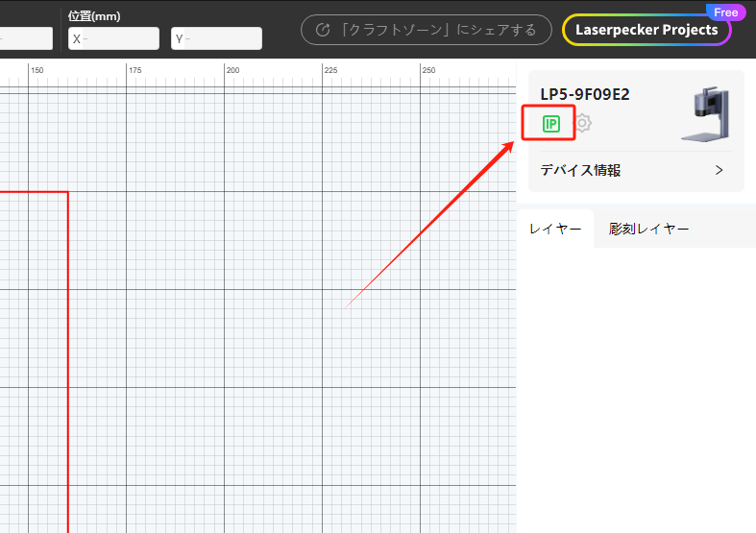
Task: Click the Y position input field
Action: (216, 38)
